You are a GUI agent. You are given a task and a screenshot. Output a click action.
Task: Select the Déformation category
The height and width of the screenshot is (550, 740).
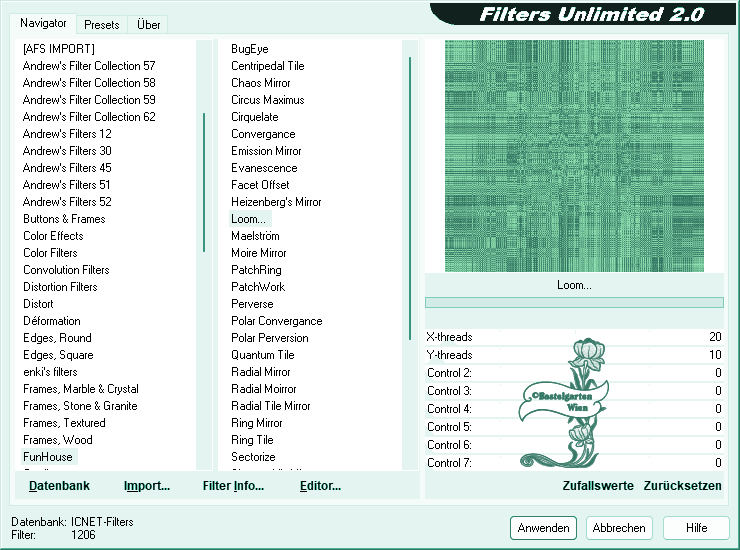point(52,321)
